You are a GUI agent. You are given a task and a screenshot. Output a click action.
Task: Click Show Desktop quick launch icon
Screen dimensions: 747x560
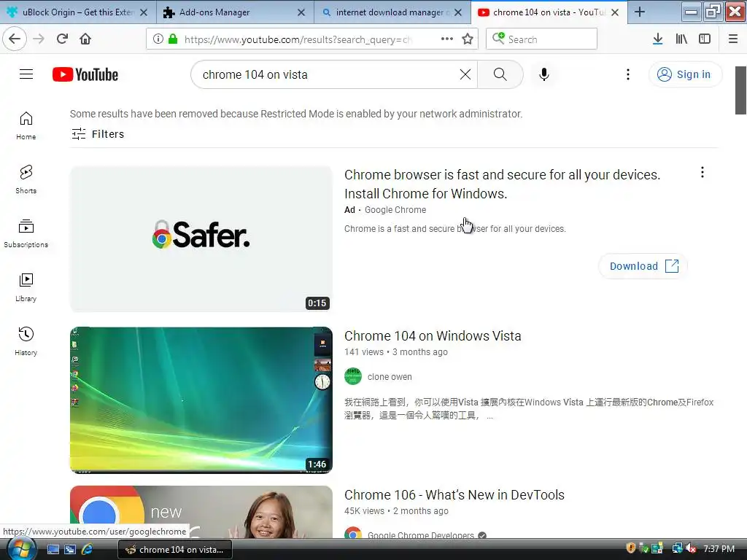(x=53, y=549)
